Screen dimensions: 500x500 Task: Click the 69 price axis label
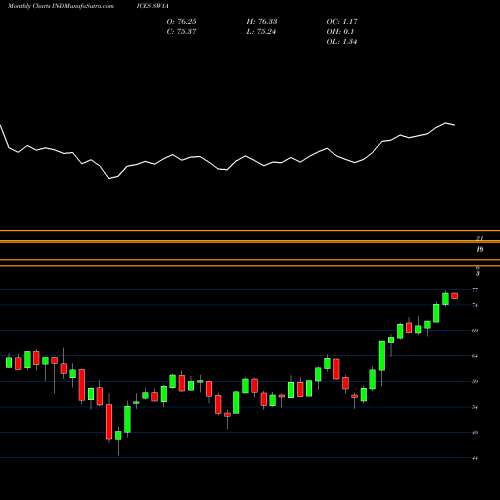pos(475,331)
